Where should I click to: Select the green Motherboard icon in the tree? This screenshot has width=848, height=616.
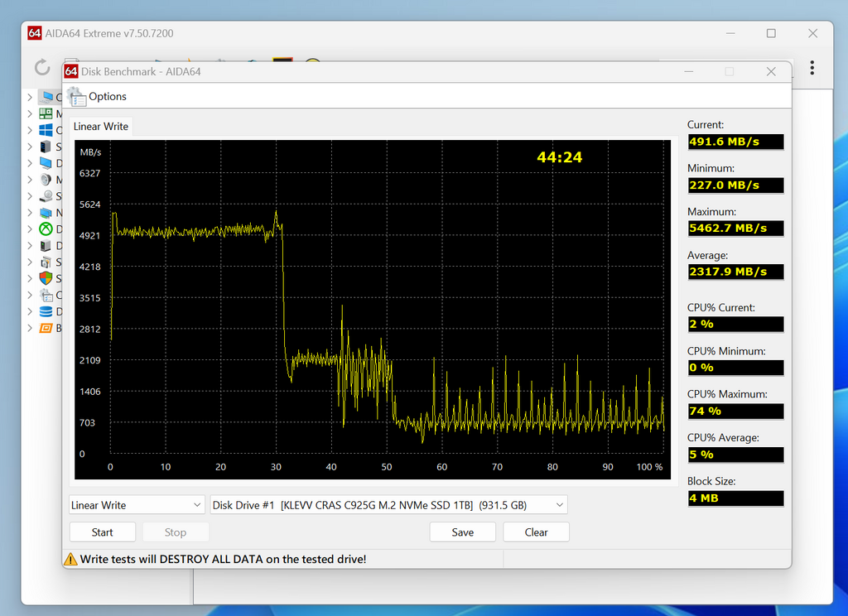[x=46, y=113]
